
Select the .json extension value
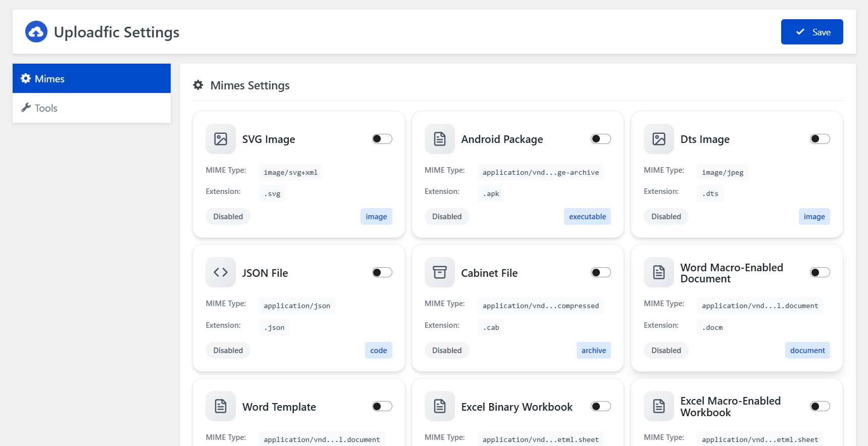coord(274,327)
